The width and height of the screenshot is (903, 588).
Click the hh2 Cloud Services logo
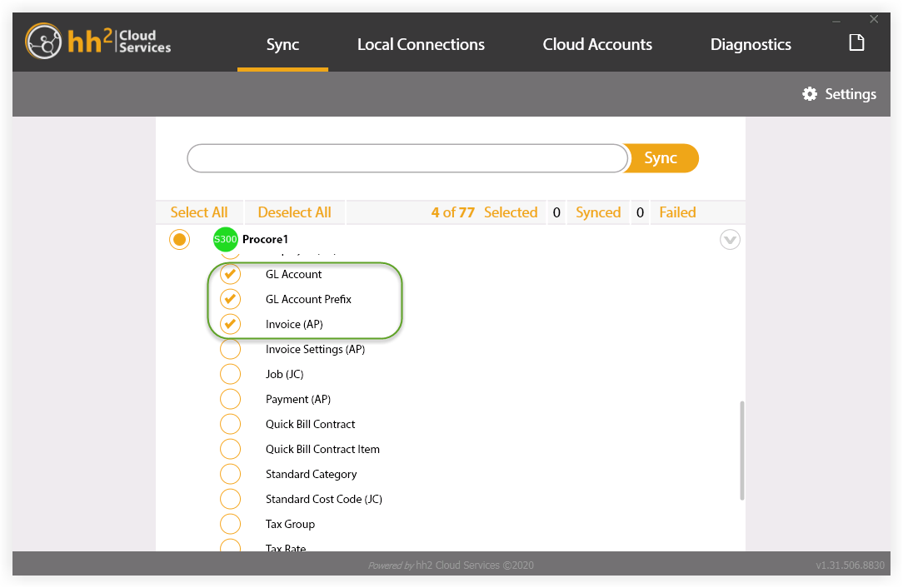(x=97, y=41)
